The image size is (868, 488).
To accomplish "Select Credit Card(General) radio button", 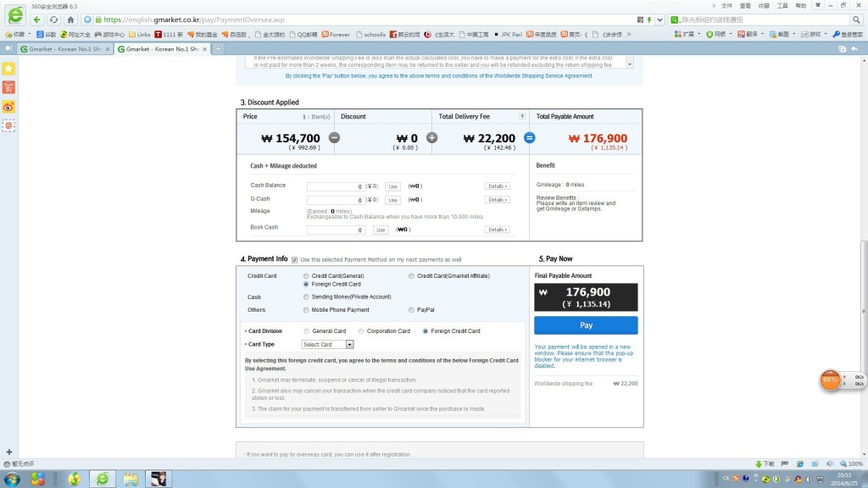I will pos(306,275).
